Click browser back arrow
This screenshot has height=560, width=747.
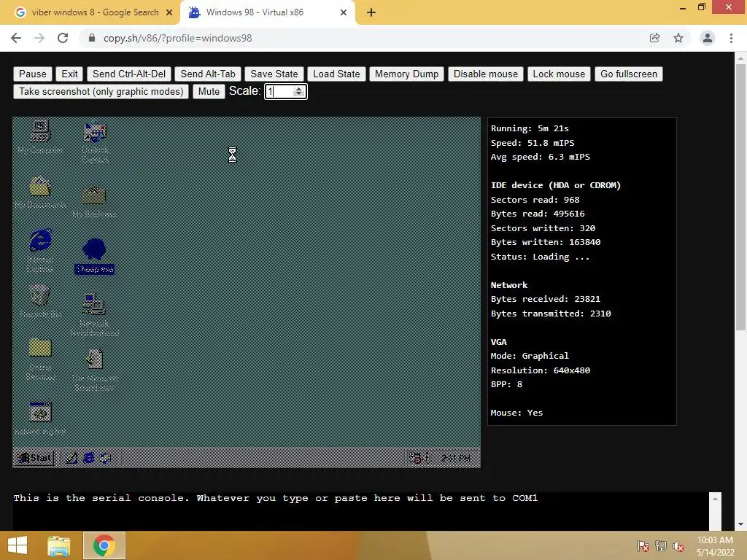(x=16, y=38)
